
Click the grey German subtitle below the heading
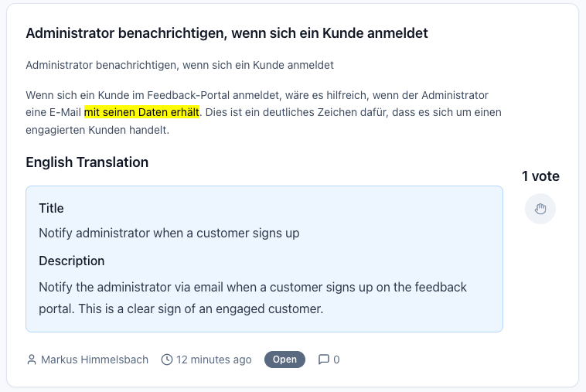tap(179, 65)
